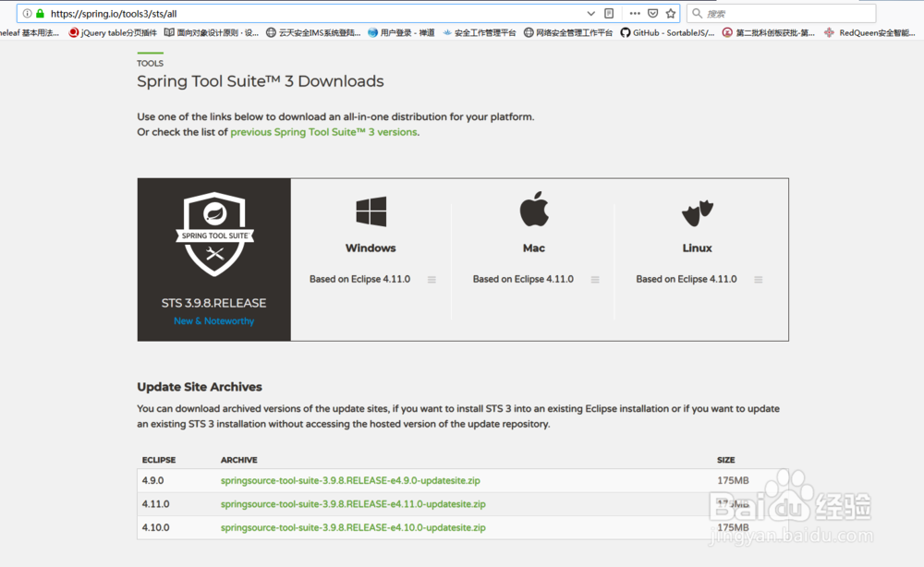Save page to Pocket icon
The height and width of the screenshot is (567, 924).
pos(653,14)
